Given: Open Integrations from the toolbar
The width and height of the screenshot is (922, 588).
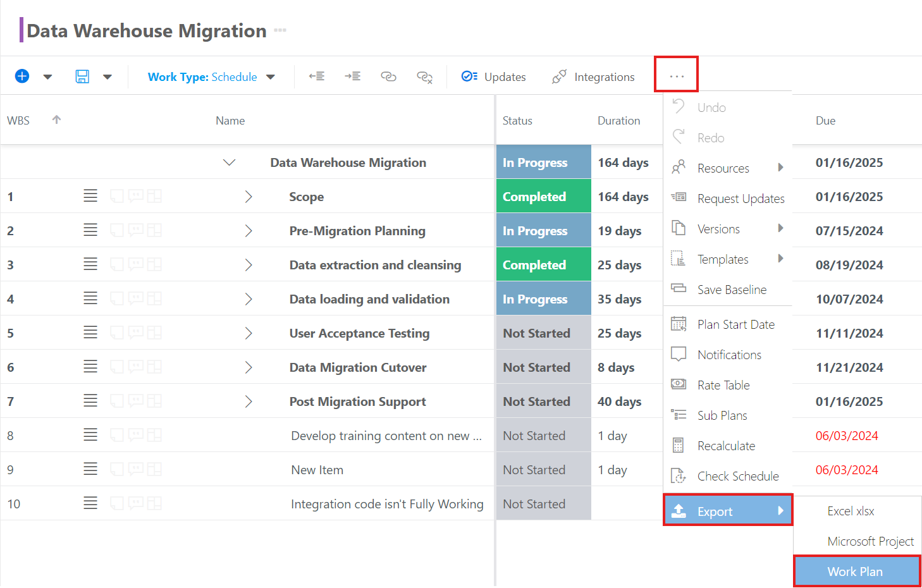Looking at the screenshot, I should (593, 77).
